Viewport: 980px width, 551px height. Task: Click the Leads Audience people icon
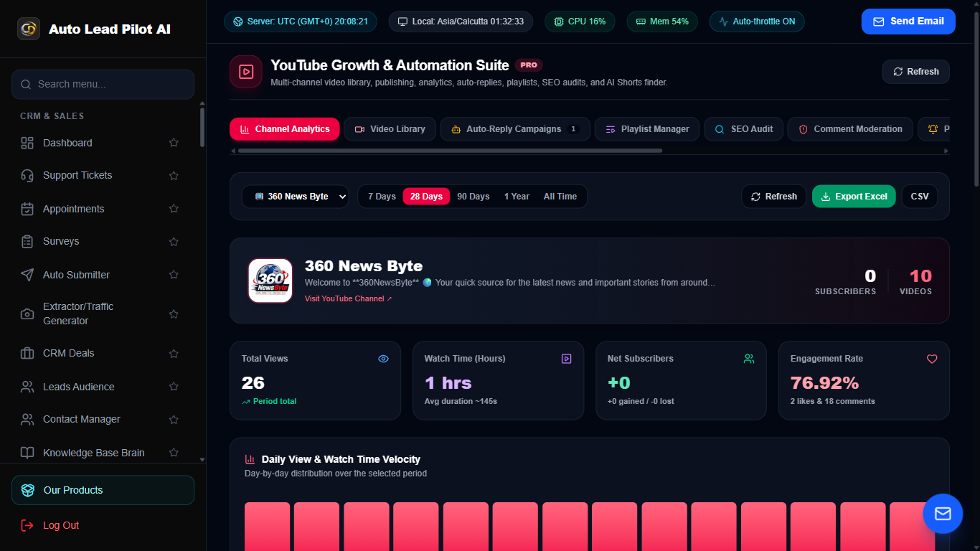27,387
